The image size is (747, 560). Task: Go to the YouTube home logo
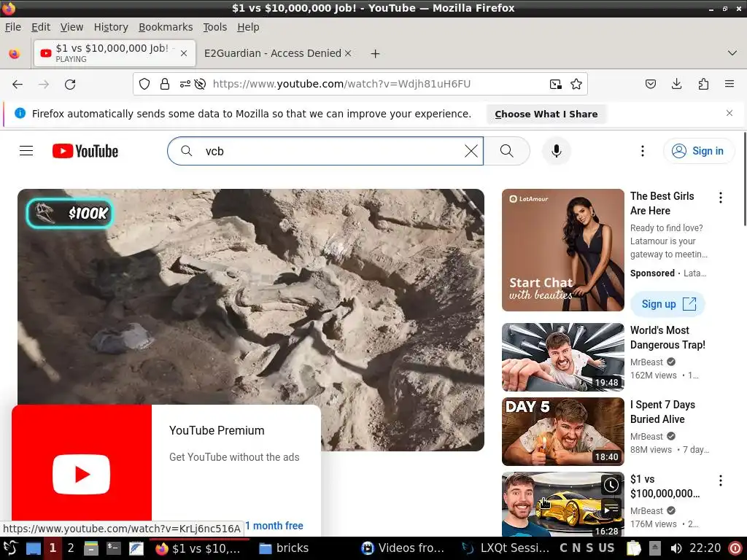85,151
